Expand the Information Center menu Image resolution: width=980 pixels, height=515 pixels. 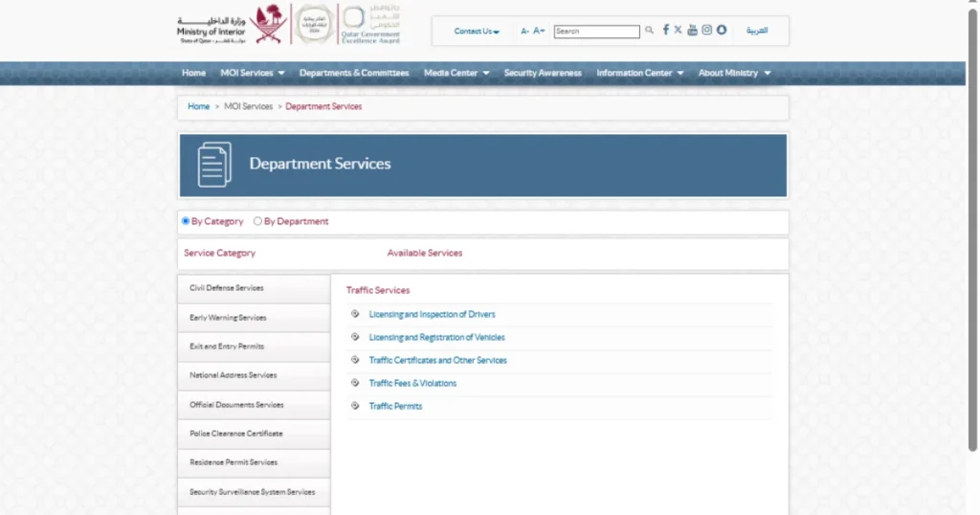640,73
